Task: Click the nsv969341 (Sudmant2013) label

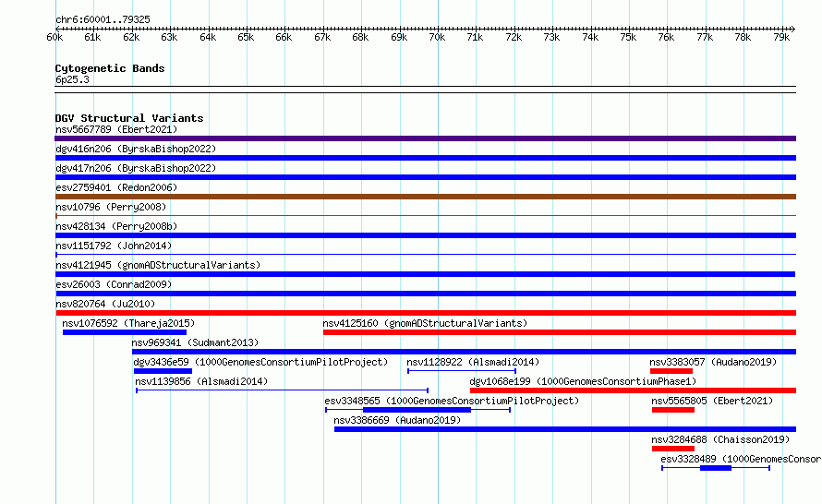Action: tap(195, 342)
